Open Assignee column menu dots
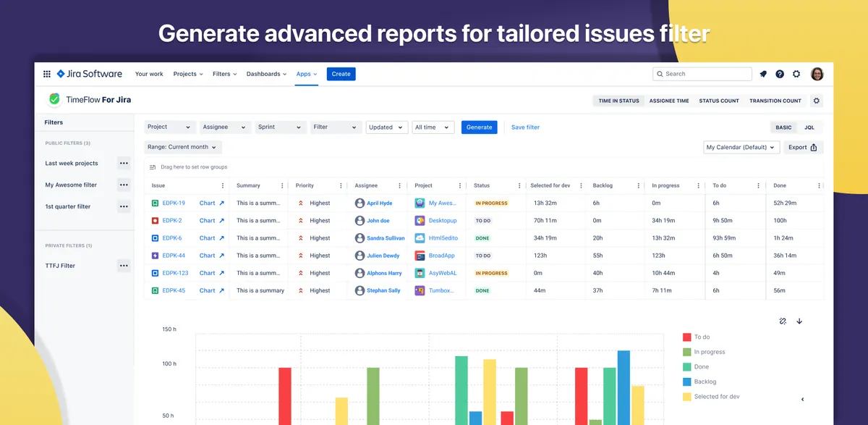 click(401, 185)
